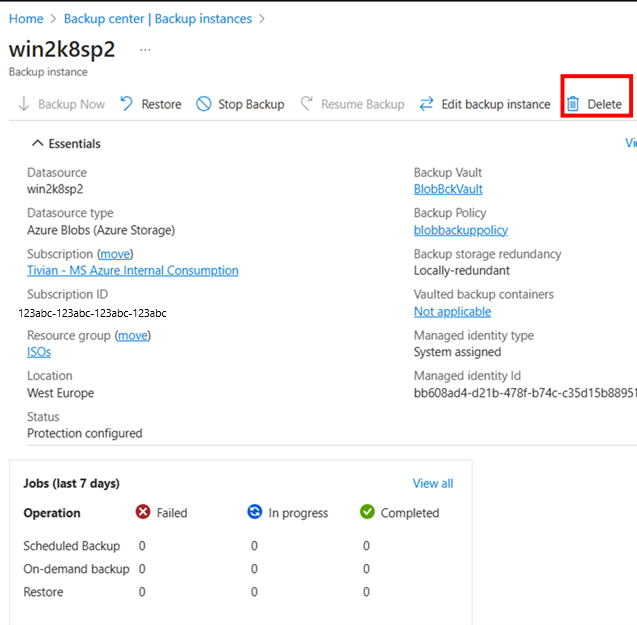Click Azure Blobs (Azure Storage) datasource type
The width and height of the screenshot is (637, 625).
101,230
